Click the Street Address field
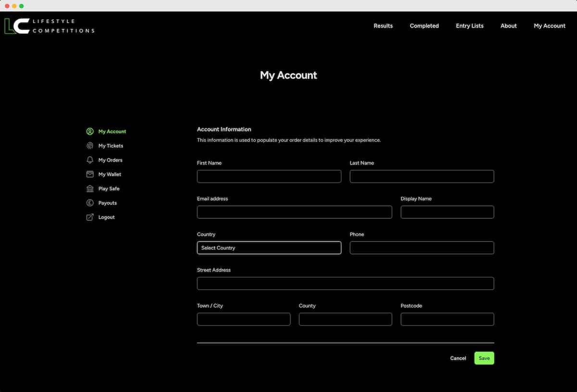The width and height of the screenshot is (577, 392). point(345,283)
